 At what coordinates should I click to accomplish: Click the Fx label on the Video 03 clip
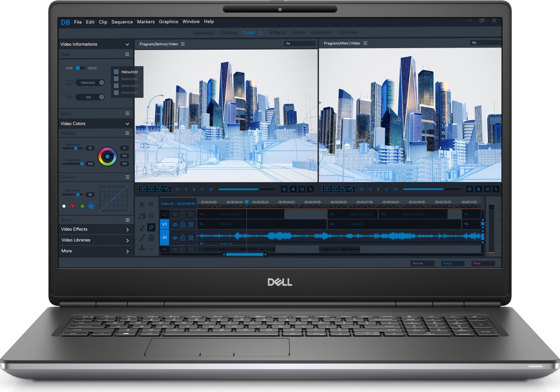tap(332, 224)
